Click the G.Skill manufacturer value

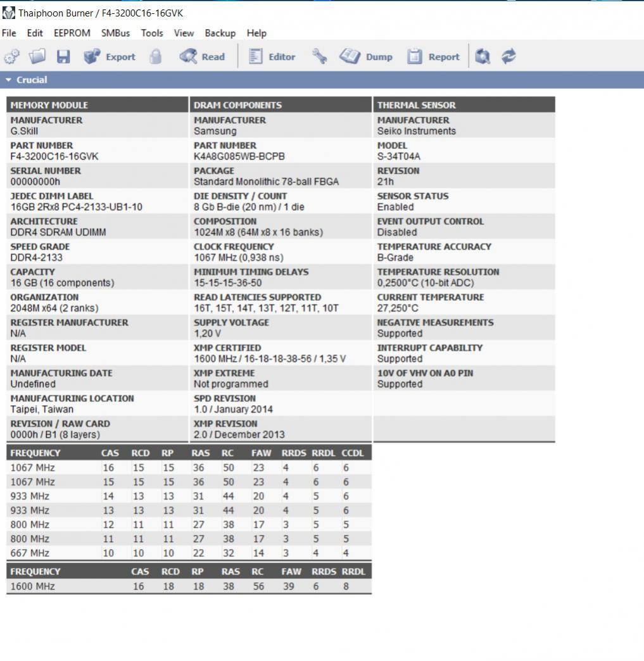pyautogui.click(x=24, y=131)
